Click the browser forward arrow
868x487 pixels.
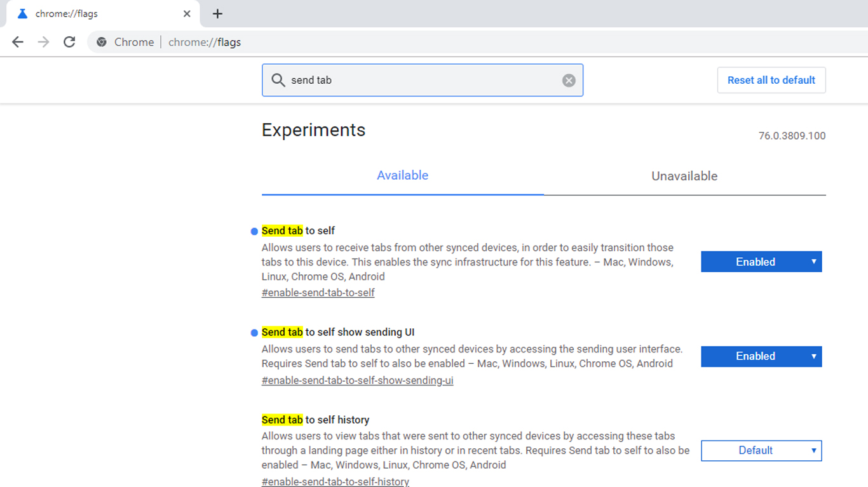coord(43,42)
